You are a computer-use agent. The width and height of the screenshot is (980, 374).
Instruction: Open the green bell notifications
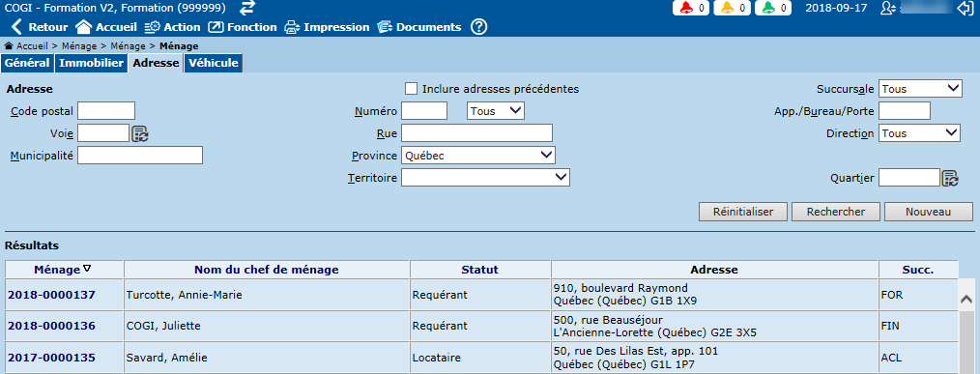(773, 8)
